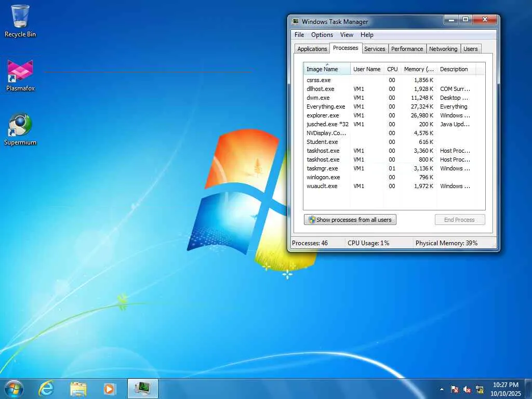Screen dimensions: 532x399
Task: Select the csrss.exe process row
Action: point(394,80)
